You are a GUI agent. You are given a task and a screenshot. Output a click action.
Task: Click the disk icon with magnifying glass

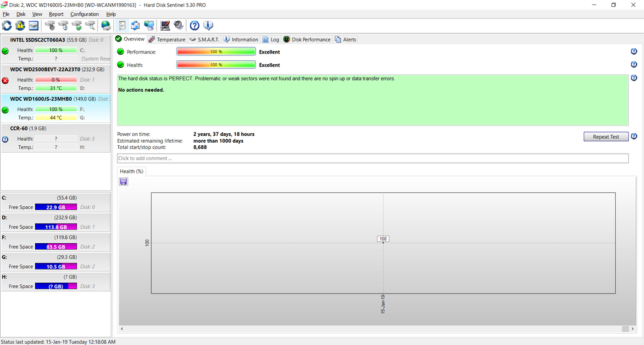(91, 25)
